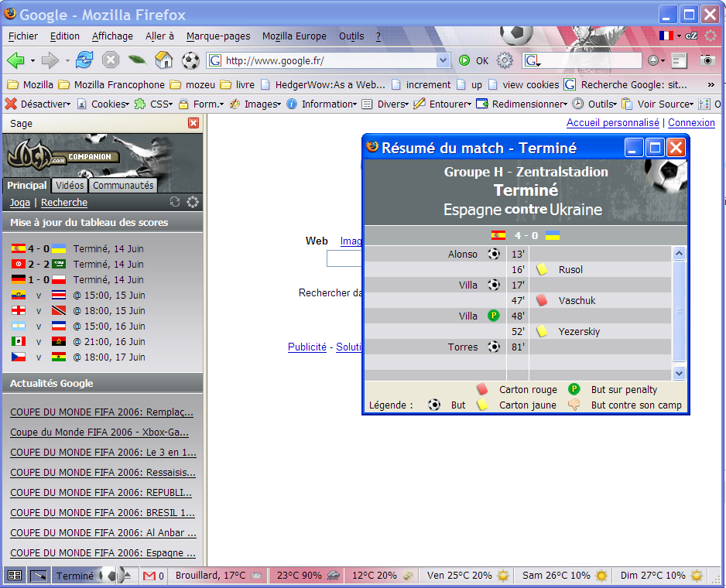The image size is (726, 588).
Task: Click the camera icon in the toolbar
Action: [707, 60]
